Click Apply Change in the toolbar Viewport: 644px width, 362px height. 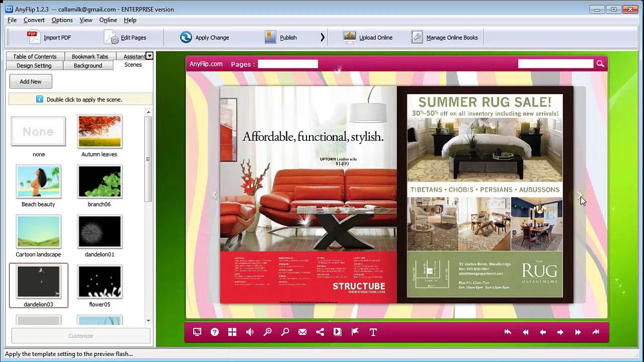pos(205,38)
